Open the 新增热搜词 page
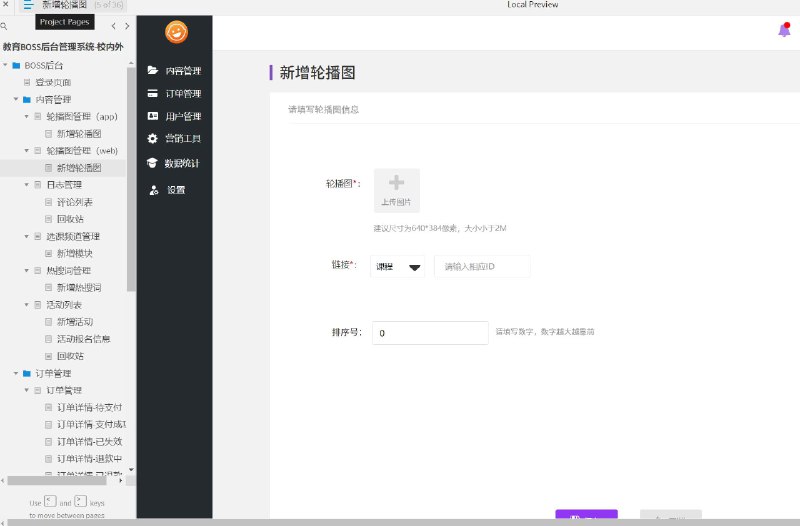This screenshot has width=800, height=526. [x=79, y=287]
